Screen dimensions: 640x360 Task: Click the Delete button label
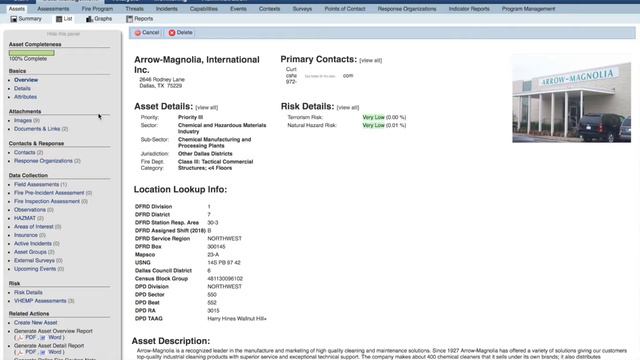tap(184, 33)
